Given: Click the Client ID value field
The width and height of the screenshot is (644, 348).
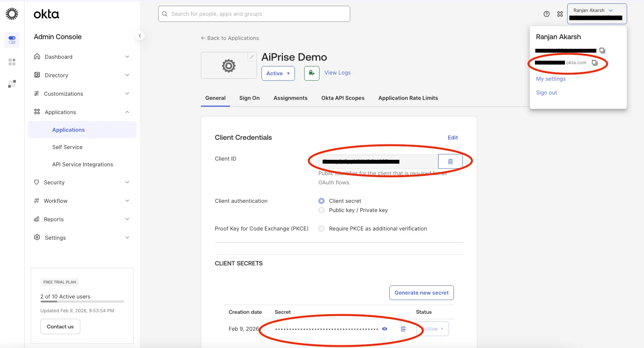Looking at the screenshot, I should point(378,161).
